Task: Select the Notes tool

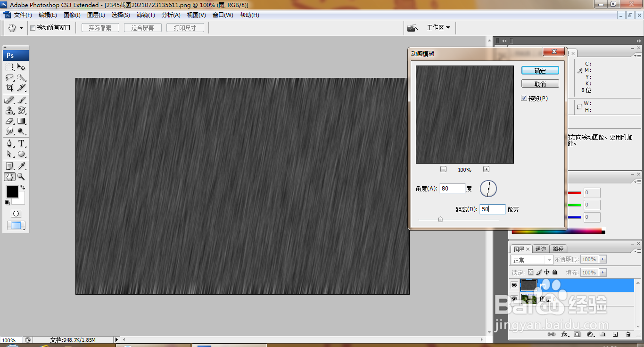Action: click(x=9, y=166)
